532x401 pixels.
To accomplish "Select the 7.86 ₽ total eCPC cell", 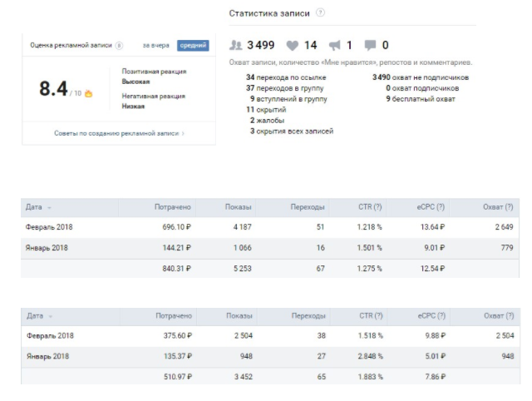I will [x=436, y=377].
